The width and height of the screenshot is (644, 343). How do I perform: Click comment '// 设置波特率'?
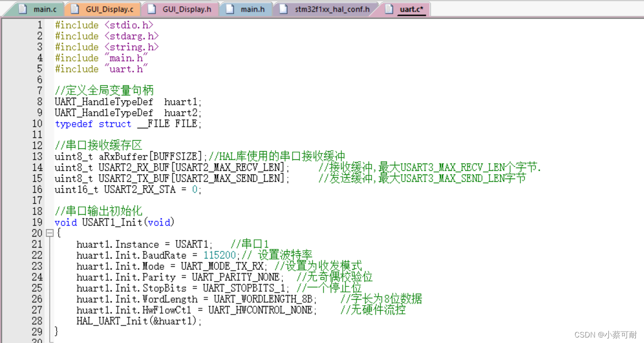pyautogui.click(x=277, y=255)
